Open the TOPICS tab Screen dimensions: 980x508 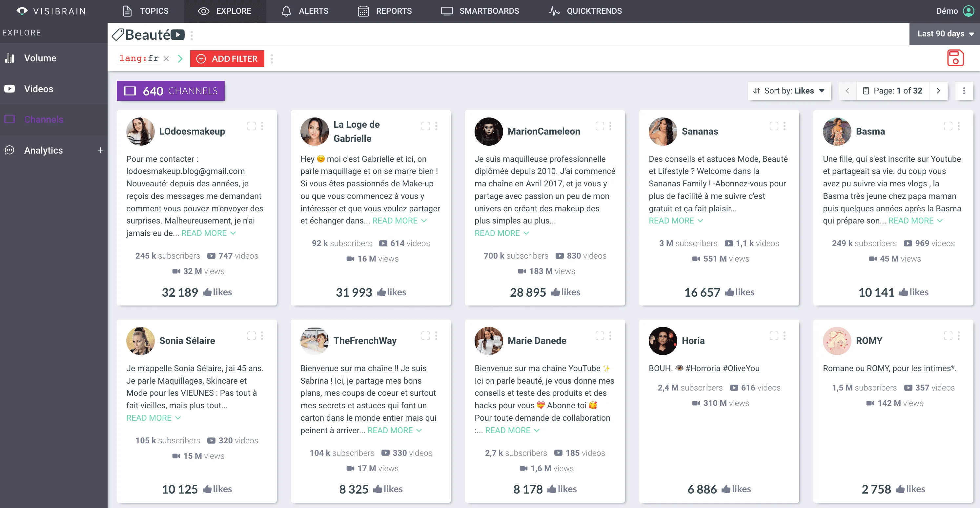point(146,11)
